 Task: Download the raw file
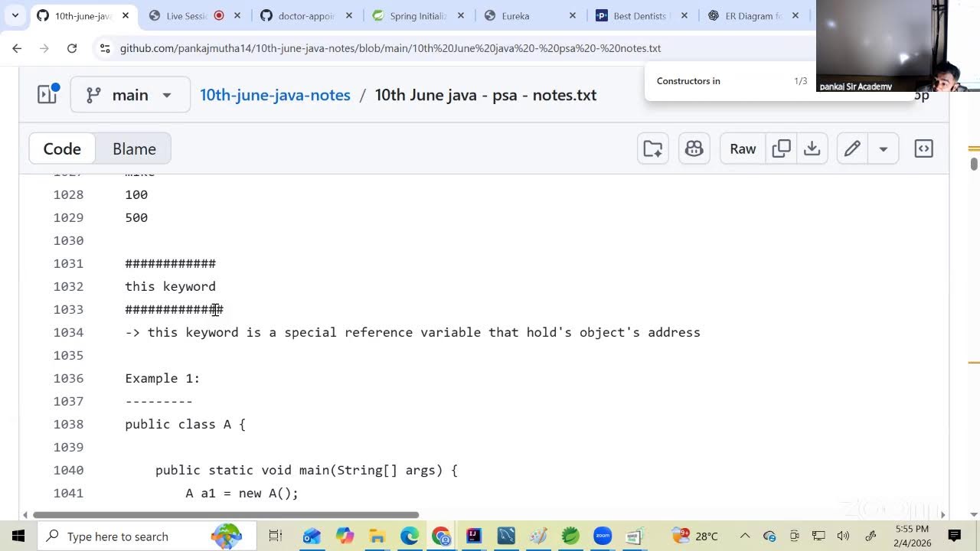tap(812, 148)
